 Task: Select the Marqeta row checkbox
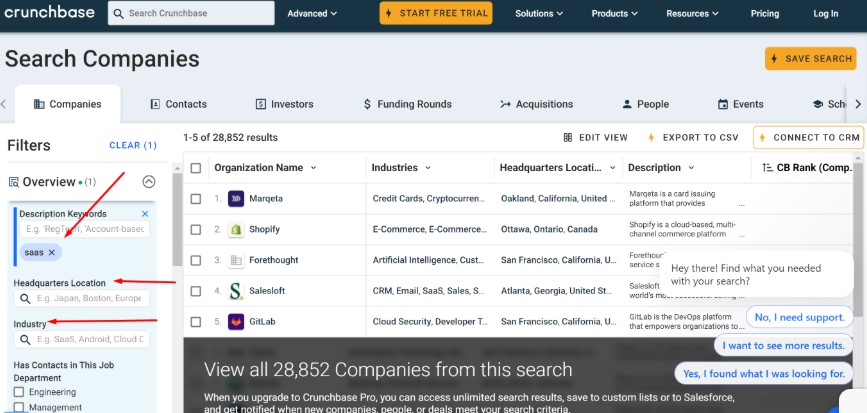(196, 198)
